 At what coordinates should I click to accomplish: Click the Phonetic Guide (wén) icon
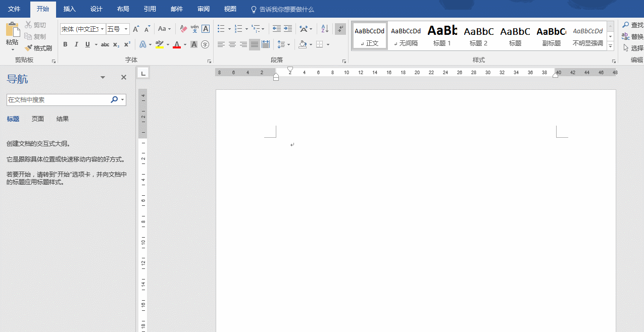click(x=194, y=29)
